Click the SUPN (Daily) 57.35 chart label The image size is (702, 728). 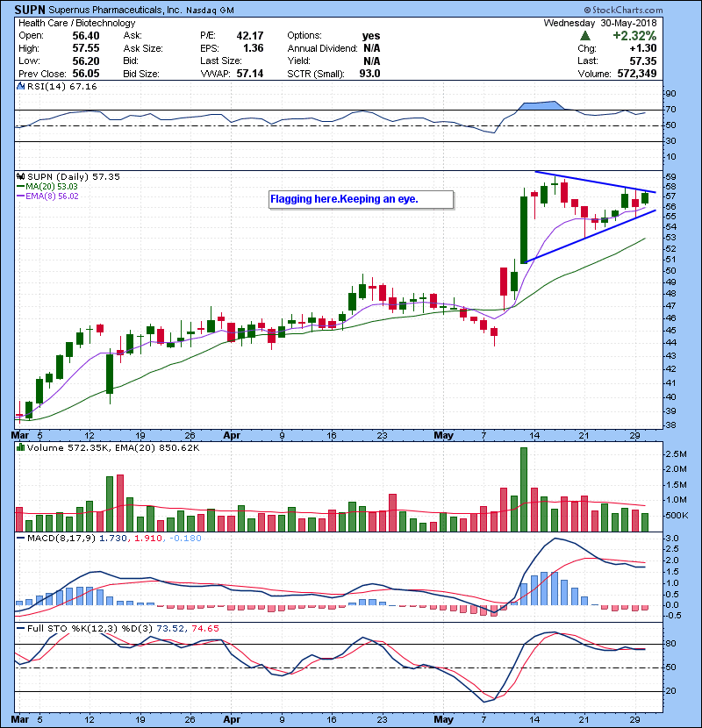[x=74, y=177]
